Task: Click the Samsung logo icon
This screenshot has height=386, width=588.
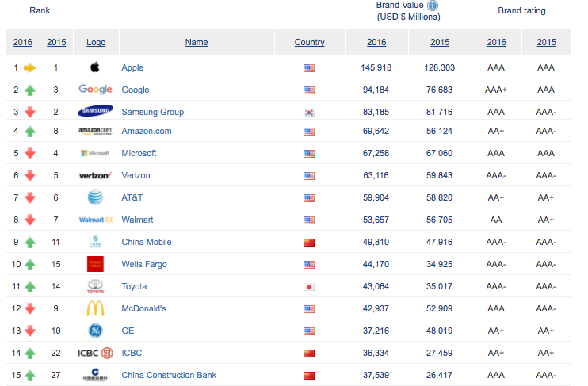Action: [95, 112]
